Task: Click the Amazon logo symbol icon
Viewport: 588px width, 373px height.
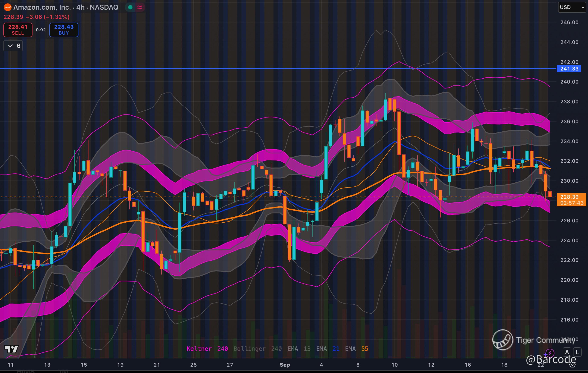Action: pos(7,7)
